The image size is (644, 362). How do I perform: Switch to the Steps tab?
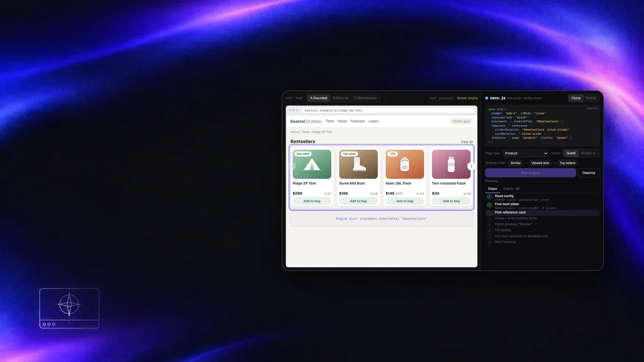coord(493,189)
